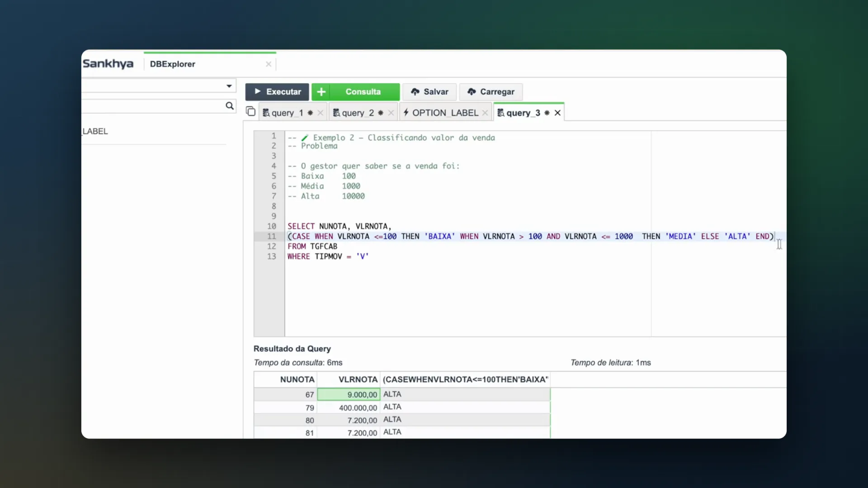Viewport: 868px width, 488px height.
Task: Click NUNOTA cell 67
Action: click(x=285, y=394)
